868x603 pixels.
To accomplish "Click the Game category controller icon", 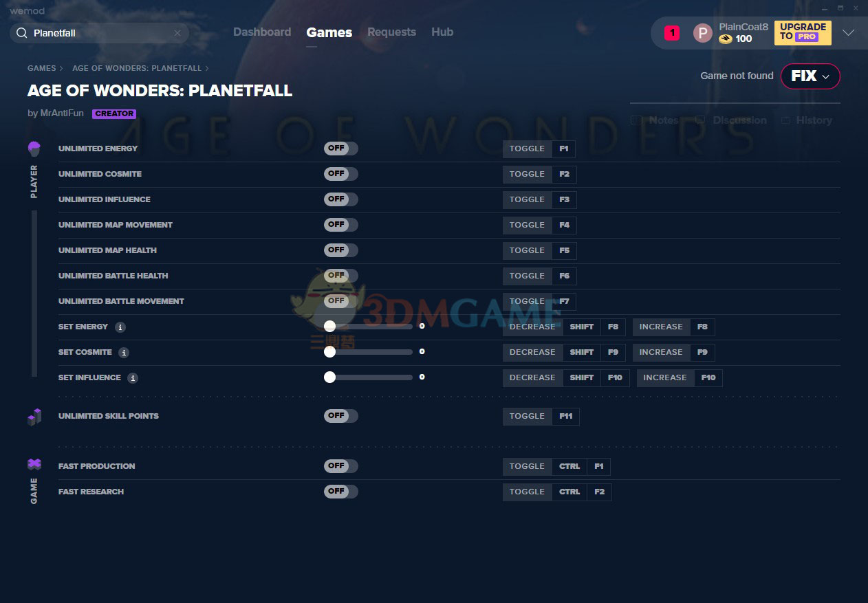I will click(x=34, y=465).
